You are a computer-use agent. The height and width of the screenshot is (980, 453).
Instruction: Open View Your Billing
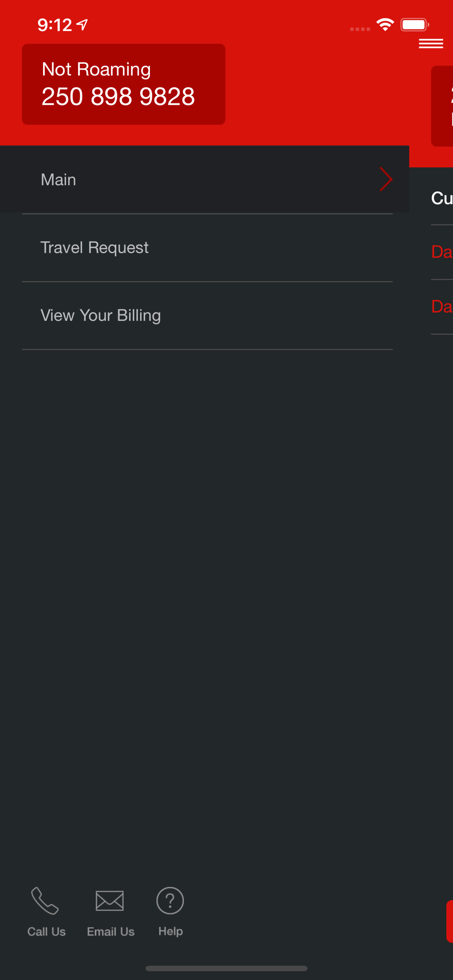tap(207, 316)
